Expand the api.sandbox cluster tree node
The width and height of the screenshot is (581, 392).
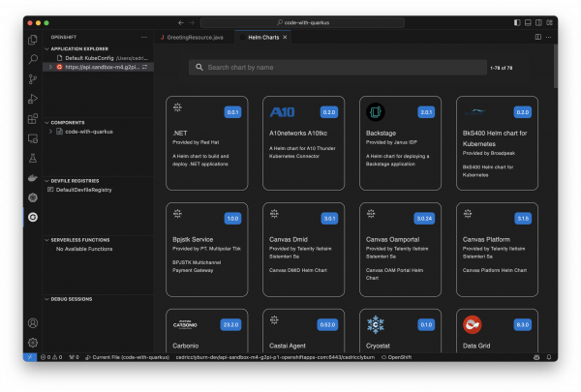pyautogui.click(x=50, y=67)
